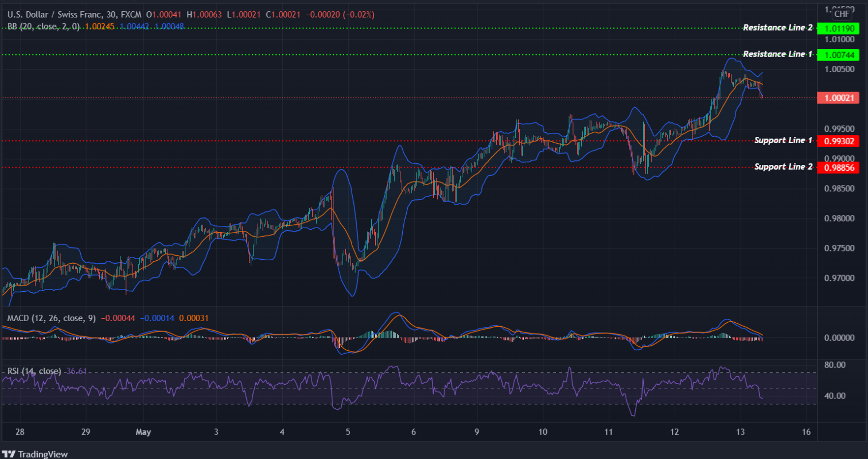Click the red current price tag 1.00021
Image resolution: width=868 pixels, height=459 pixels.
coord(838,98)
